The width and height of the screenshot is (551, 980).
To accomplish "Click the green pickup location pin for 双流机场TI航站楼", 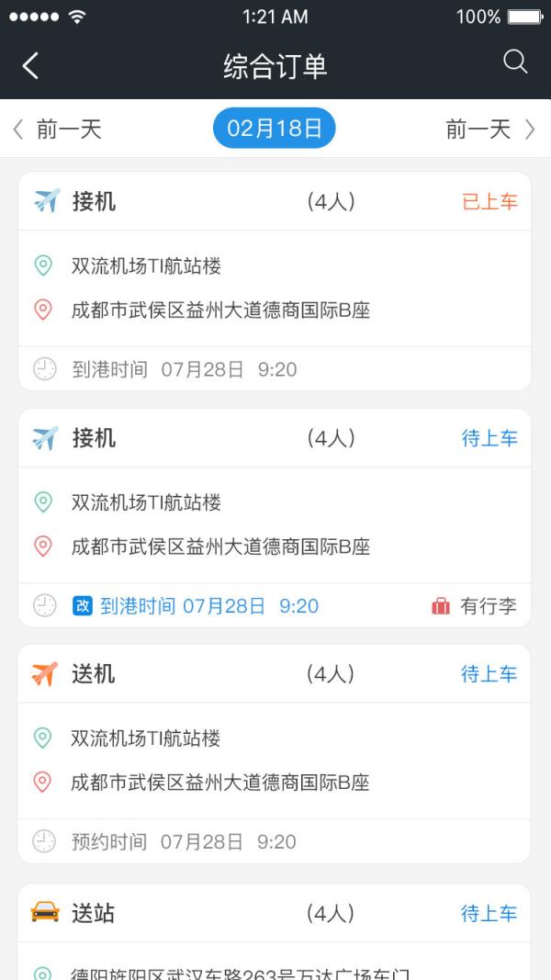I will pos(42,265).
